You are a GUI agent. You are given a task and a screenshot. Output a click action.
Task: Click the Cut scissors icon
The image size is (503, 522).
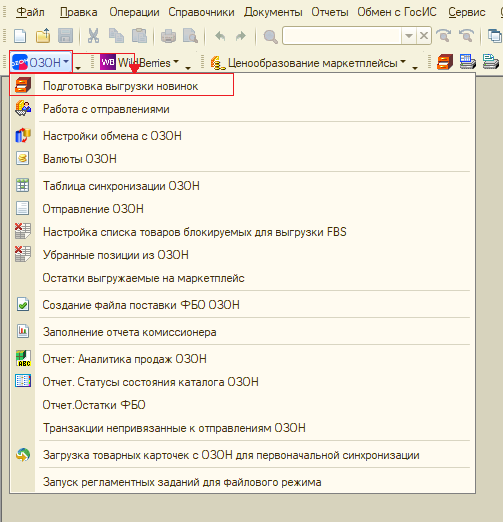pyautogui.click(x=93, y=36)
